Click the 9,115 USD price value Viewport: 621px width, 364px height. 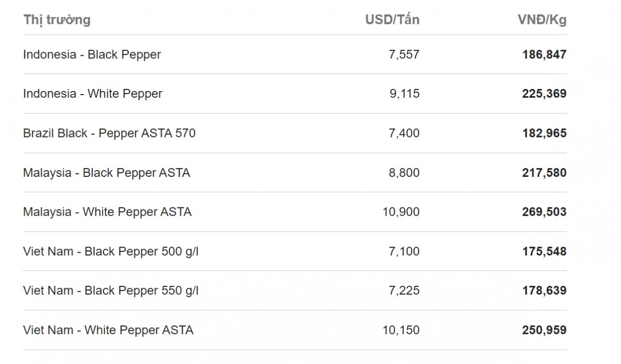click(x=404, y=94)
